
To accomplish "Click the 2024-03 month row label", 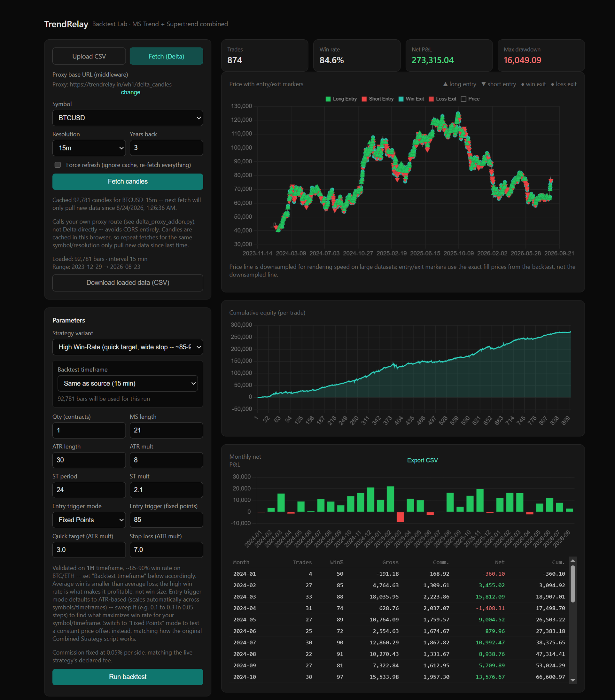I will point(245,596).
